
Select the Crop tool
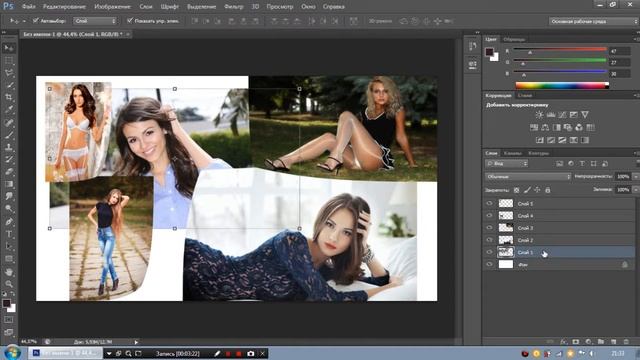click(x=9, y=97)
